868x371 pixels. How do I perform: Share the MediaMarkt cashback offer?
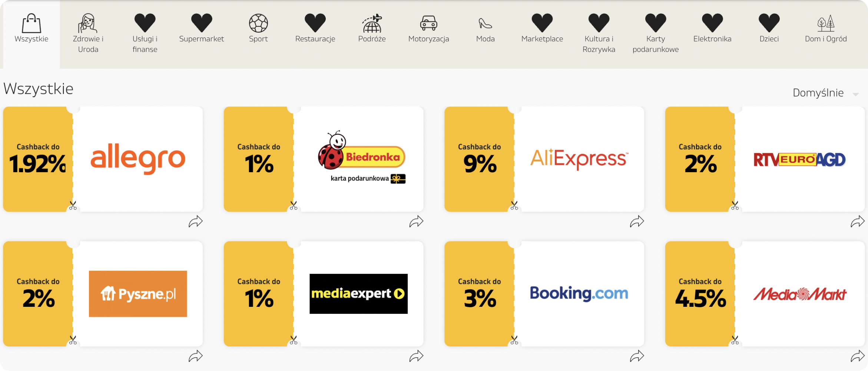(857, 356)
